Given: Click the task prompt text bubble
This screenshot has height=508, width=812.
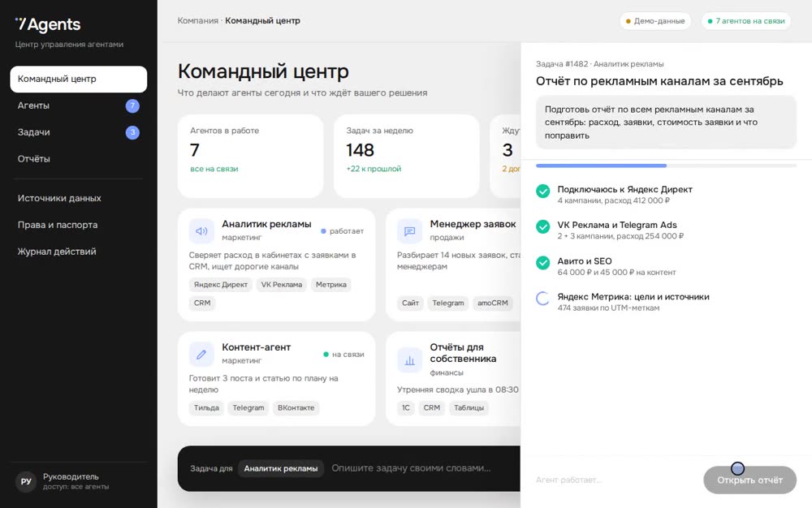Looking at the screenshot, I should [x=666, y=122].
